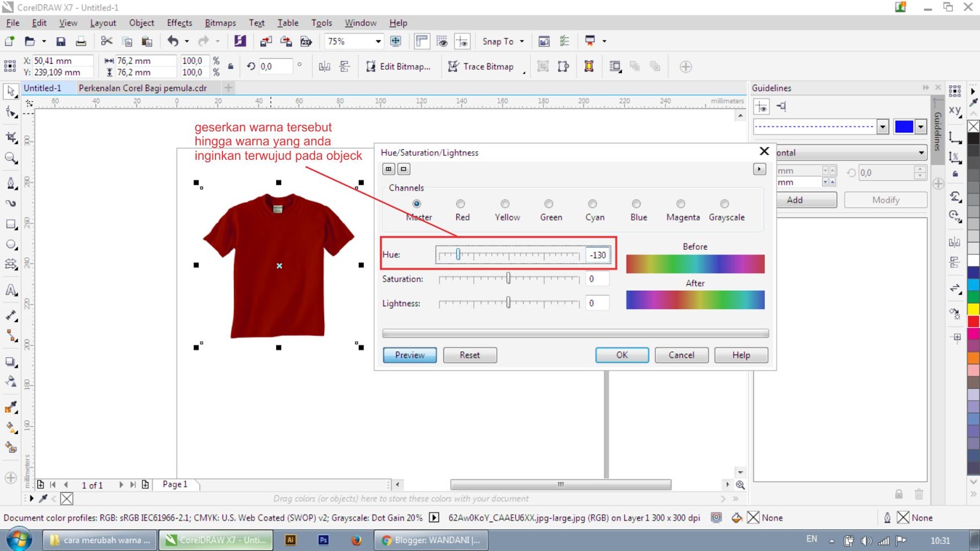The image size is (980, 551).
Task: Click the Copy icon in the toolbar
Action: [x=127, y=41]
